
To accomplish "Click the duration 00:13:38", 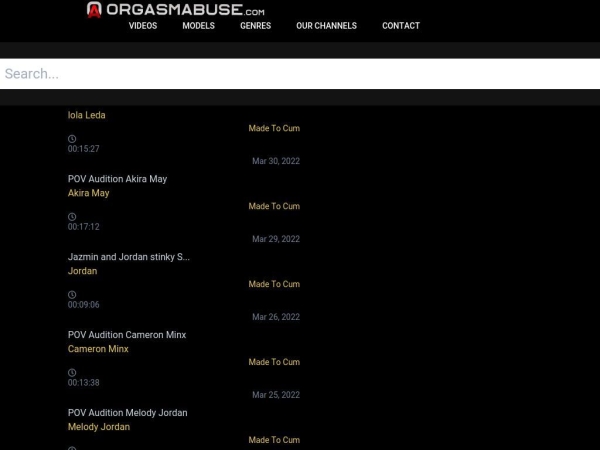I will [83, 383].
